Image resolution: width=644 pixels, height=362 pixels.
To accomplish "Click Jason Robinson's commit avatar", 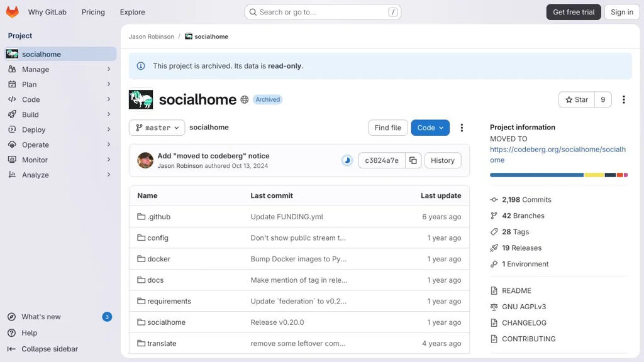I will point(145,160).
